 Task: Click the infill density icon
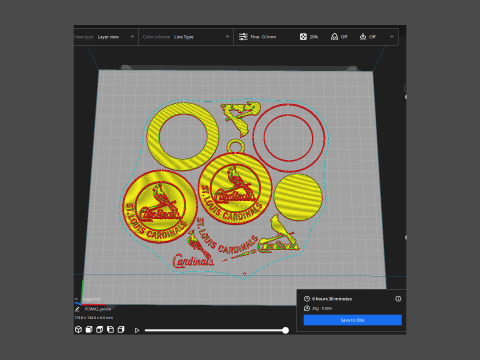point(303,37)
